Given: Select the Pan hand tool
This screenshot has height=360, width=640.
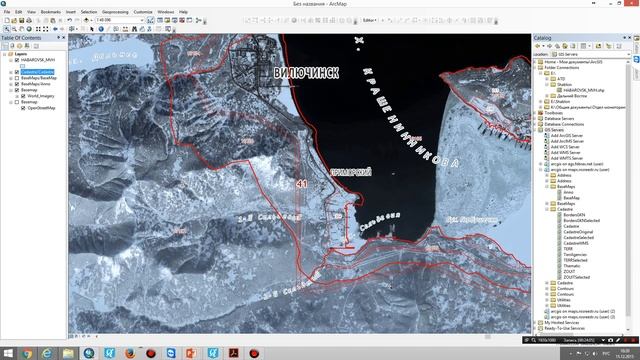Looking at the screenshot, I should [21, 29].
